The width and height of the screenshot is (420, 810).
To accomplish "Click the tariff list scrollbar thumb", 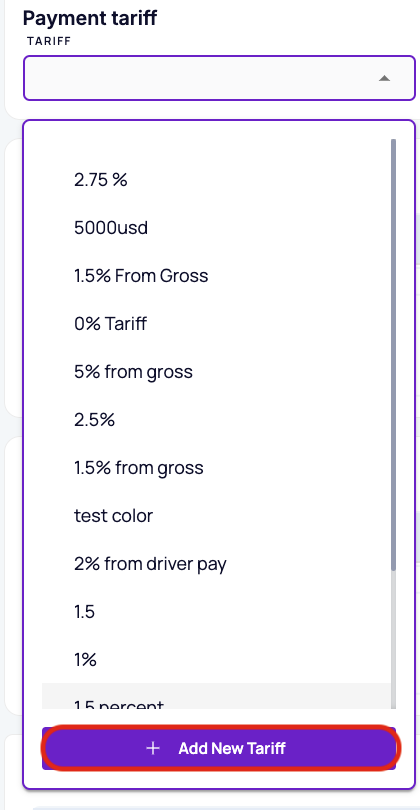I will coord(394,355).
